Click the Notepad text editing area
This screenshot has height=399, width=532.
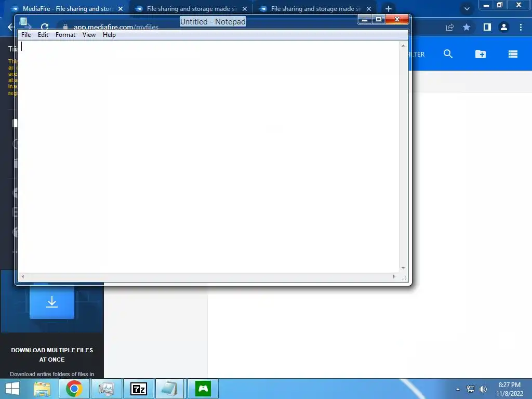point(208,156)
